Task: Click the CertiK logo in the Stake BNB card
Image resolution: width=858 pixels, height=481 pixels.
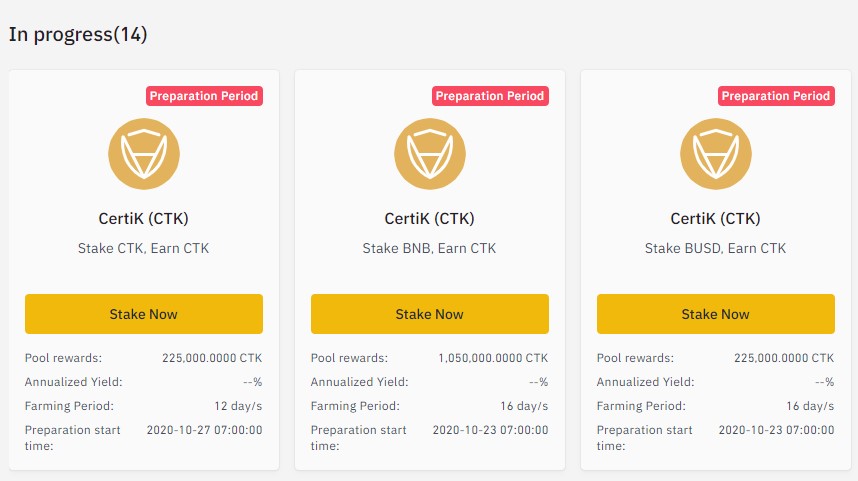Action: click(429, 154)
